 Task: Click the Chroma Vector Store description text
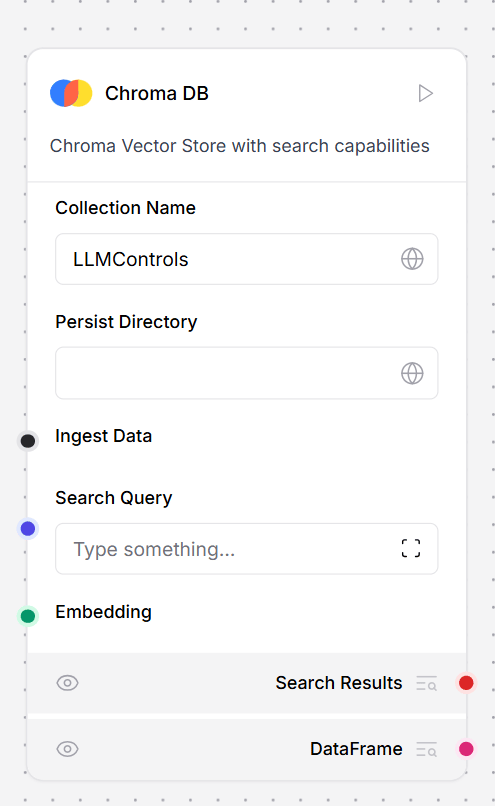[240, 146]
